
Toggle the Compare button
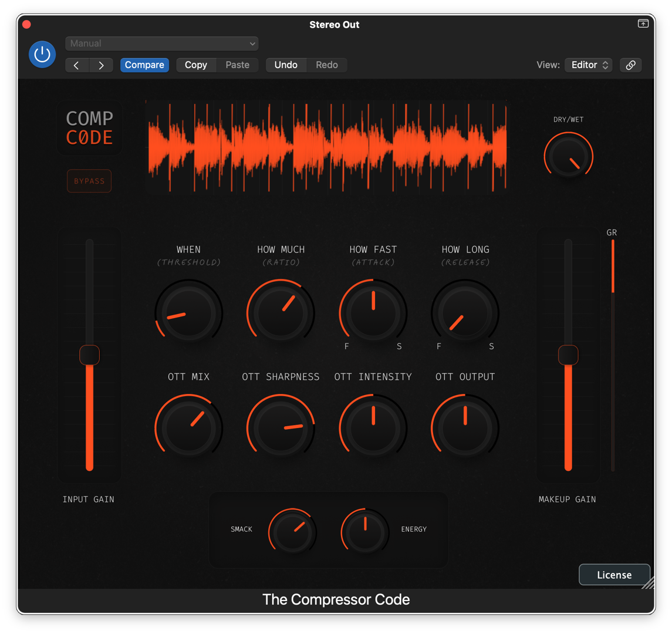(144, 65)
